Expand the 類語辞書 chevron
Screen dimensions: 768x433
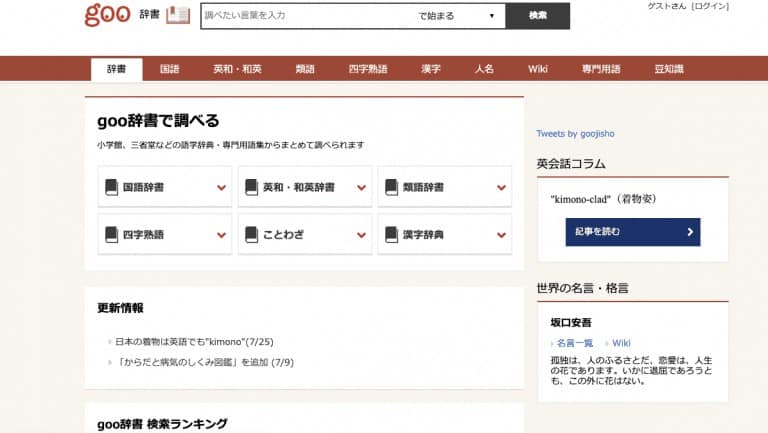[x=501, y=188]
